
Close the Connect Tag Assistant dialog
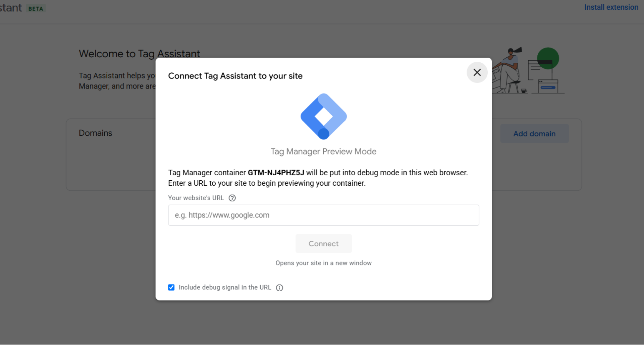(x=477, y=72)
